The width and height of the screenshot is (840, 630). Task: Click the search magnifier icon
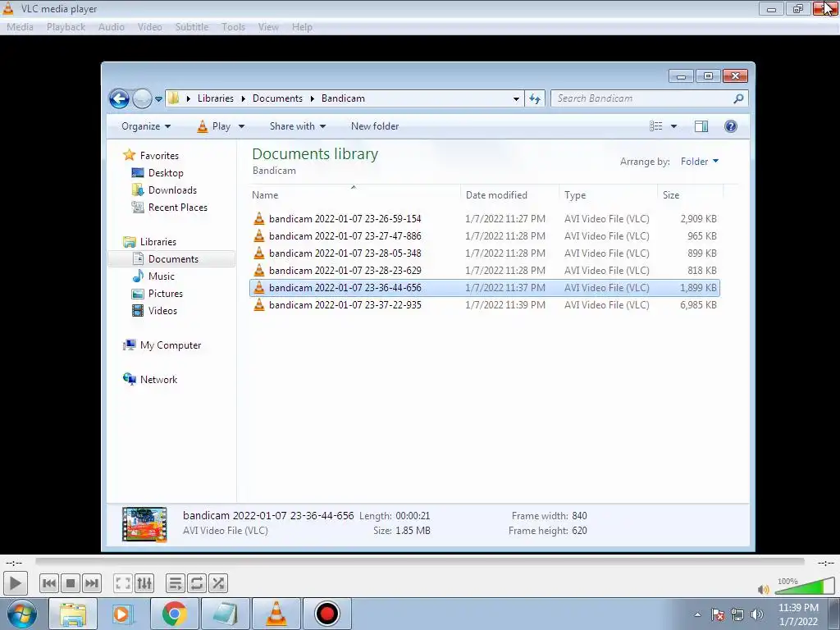coord(739,98)
